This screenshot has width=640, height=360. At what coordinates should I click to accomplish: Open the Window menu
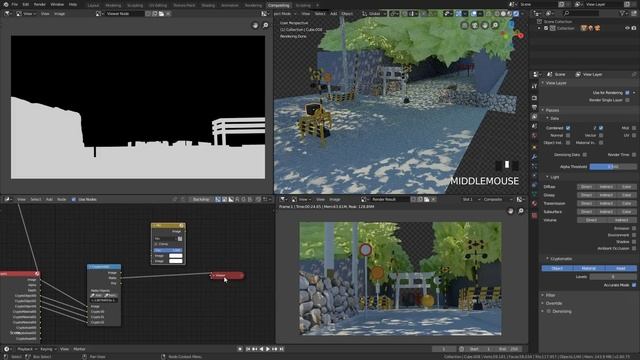pyautogui.click(x=57, y=4)
